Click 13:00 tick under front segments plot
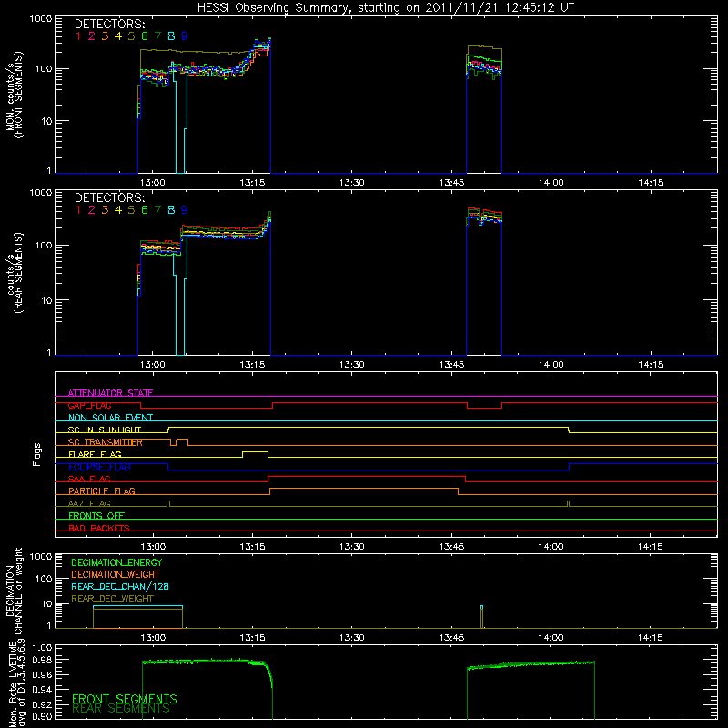 coord(152,183)
